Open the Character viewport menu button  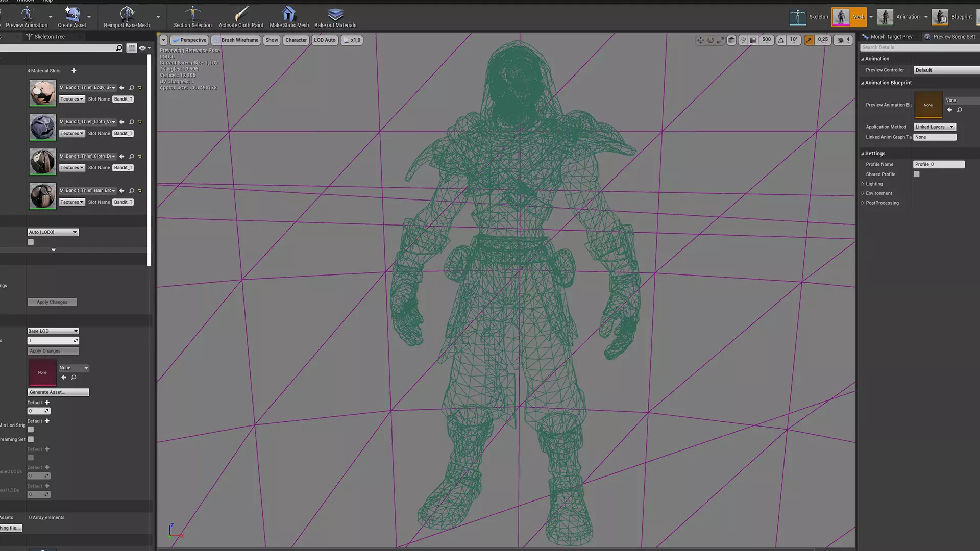tap(296, 40)
